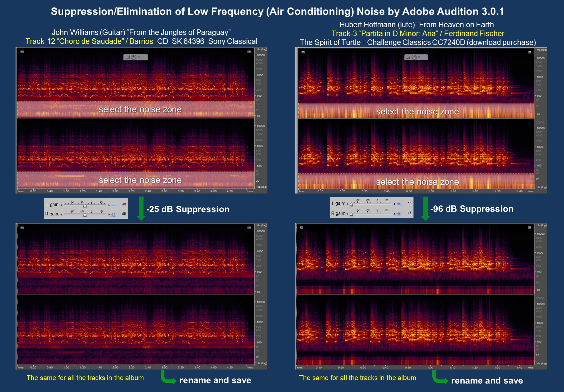This screenshot has height=392, width=564.
Task: Click the selected noise zone in original lute lower channel
Action: tap(416, 181)
